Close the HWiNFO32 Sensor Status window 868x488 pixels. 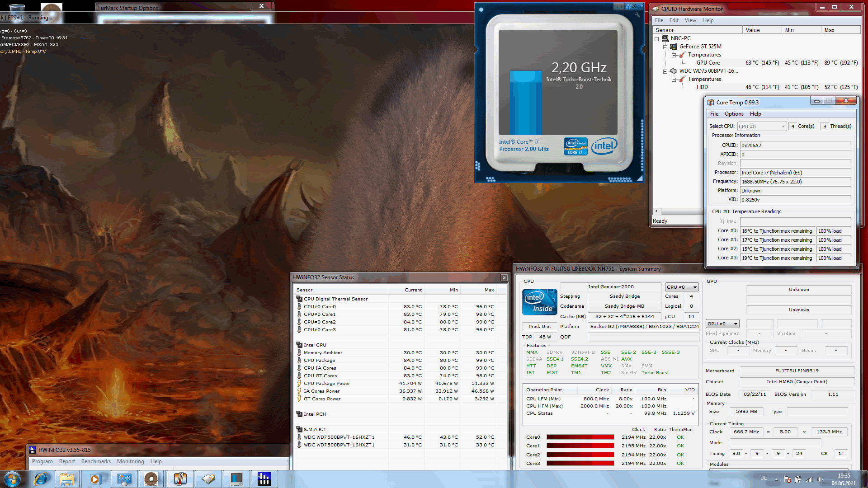click(x=504, y=277)
